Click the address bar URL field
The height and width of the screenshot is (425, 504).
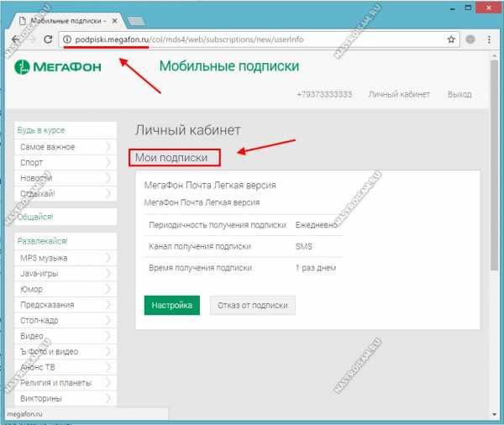(252, 39)
